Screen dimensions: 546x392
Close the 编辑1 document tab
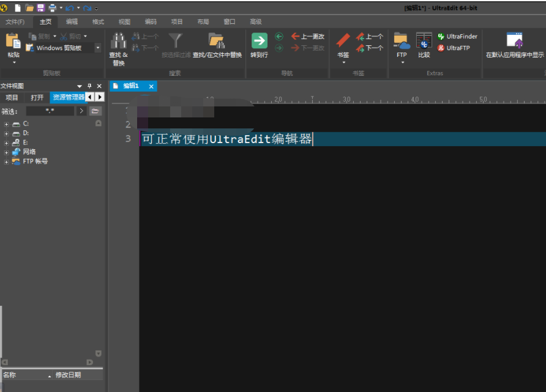tap(151, 86)
